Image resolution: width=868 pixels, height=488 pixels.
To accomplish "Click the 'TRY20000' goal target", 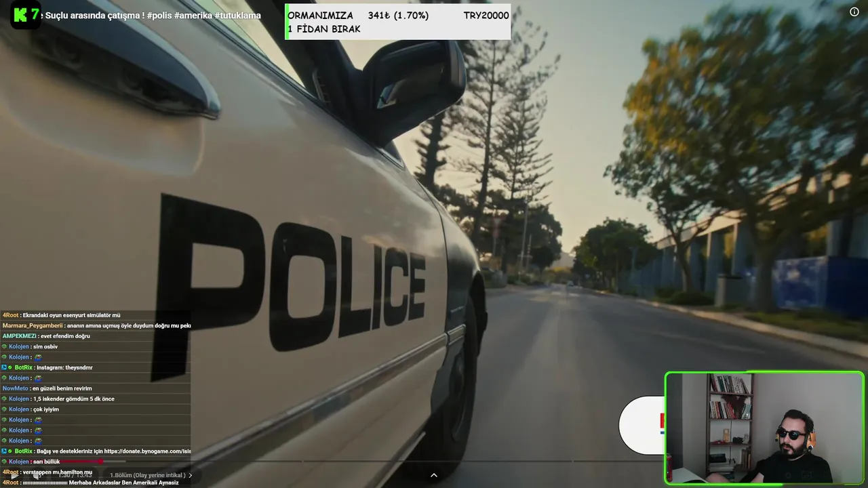I will (x=486, y=16).
